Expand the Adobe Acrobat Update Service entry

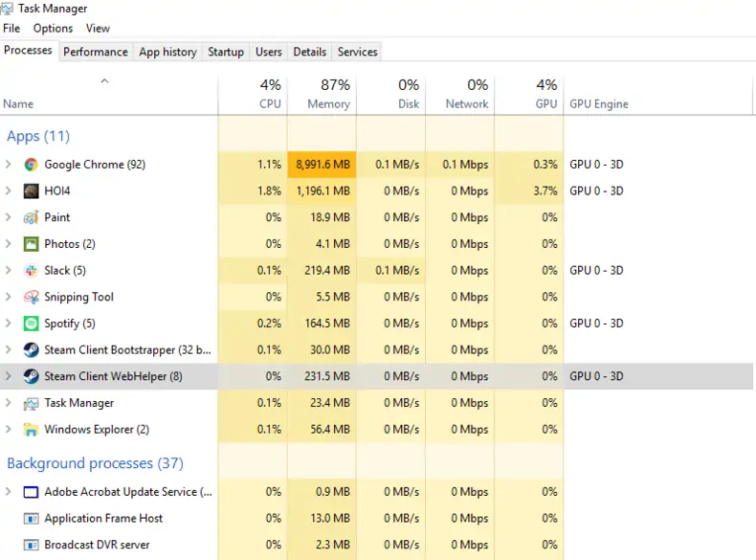[x=9, y=492]
